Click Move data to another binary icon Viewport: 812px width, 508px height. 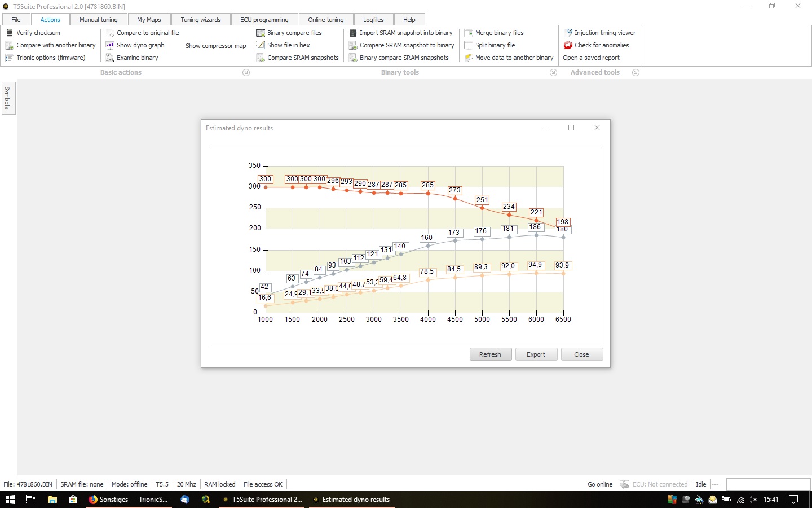(468, 58)
